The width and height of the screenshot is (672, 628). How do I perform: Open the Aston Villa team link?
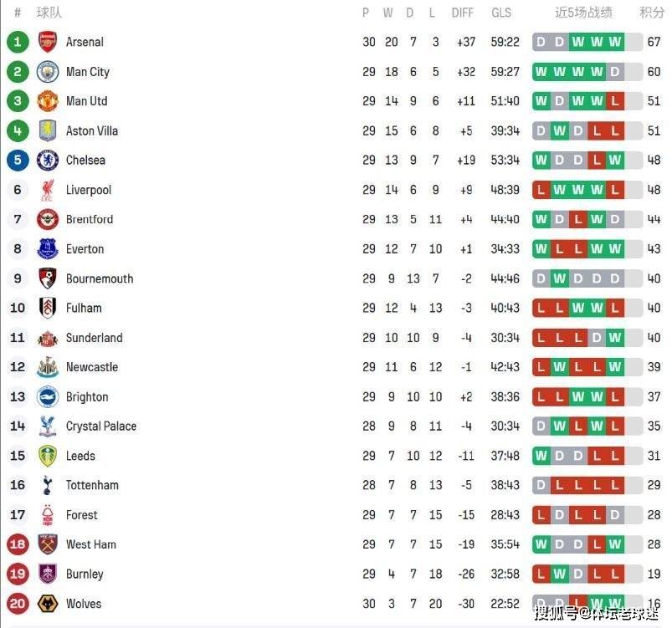pyautogui.click(x=92, y=130)
